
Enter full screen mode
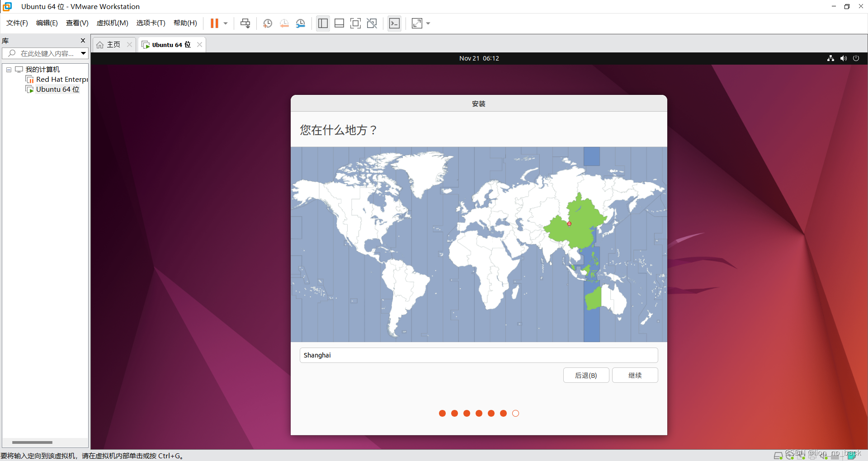click(355, 23)
